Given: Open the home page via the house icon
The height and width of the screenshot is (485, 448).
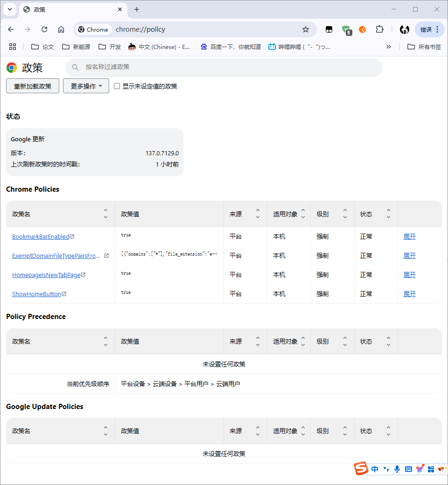Looking at the screenshot, I should coord(61,29).
